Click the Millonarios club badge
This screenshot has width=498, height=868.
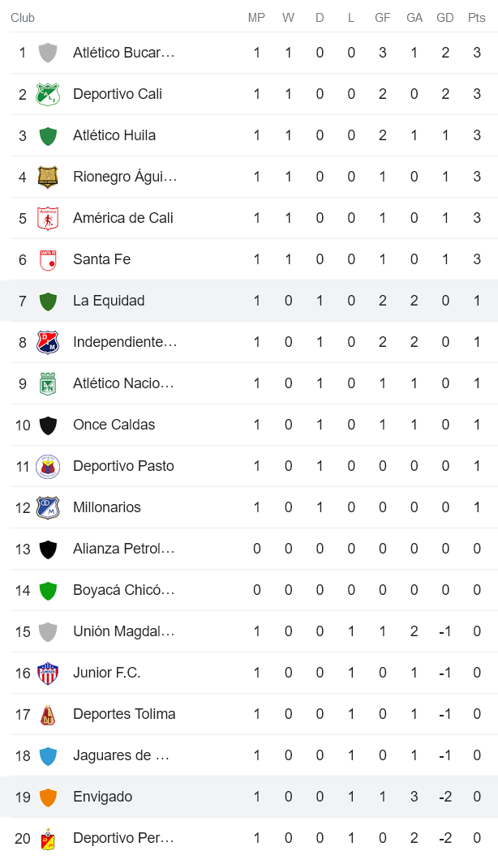click(x=48, y=507)
